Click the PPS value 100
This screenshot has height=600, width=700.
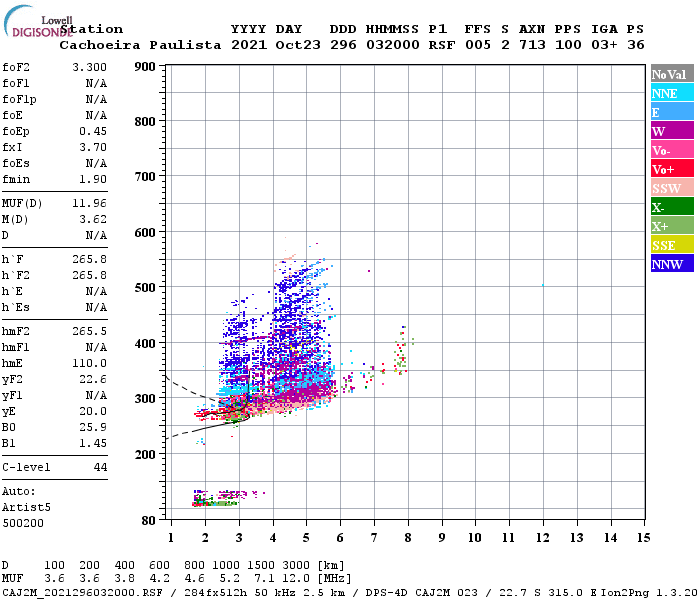(x=568, y=45)
